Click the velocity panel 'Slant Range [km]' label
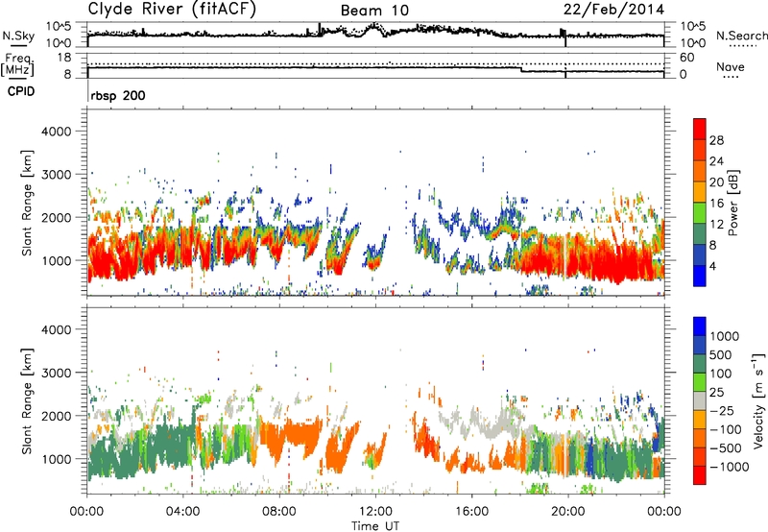Screen dimensions: 768x532 coord(27,401)
